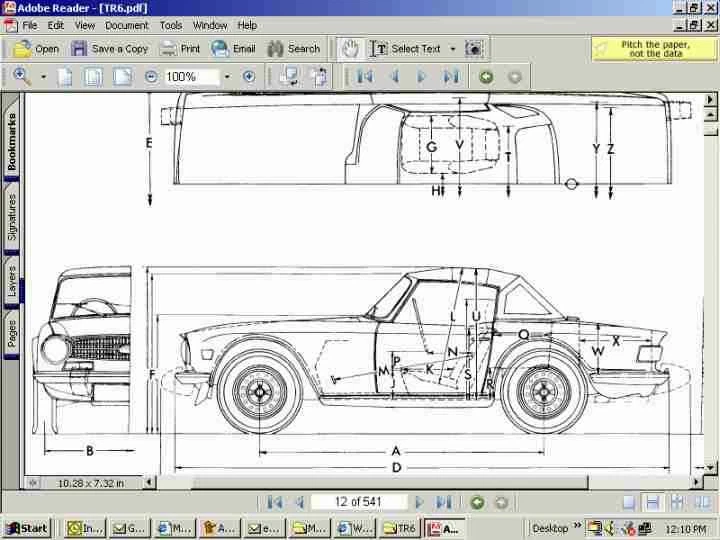Click the Search binoculars button
Viewport: 720px width, 540px height.
pos(293,48)
